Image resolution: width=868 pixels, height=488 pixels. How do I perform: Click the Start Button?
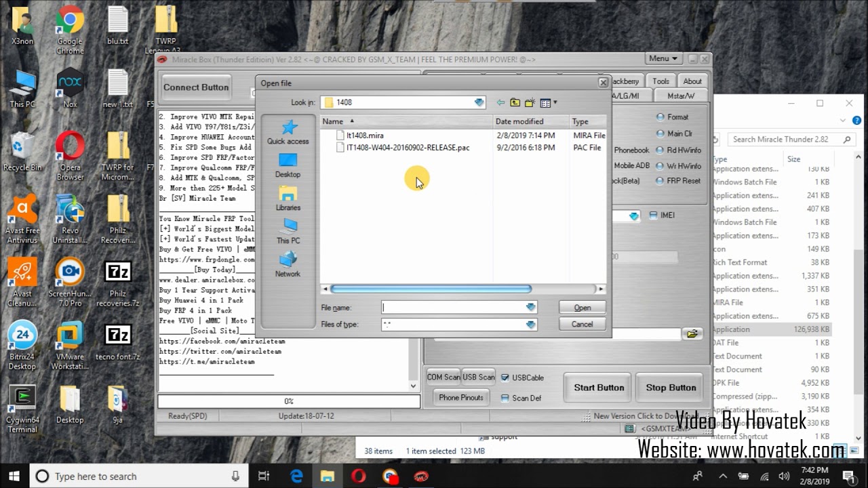[598, 388]
